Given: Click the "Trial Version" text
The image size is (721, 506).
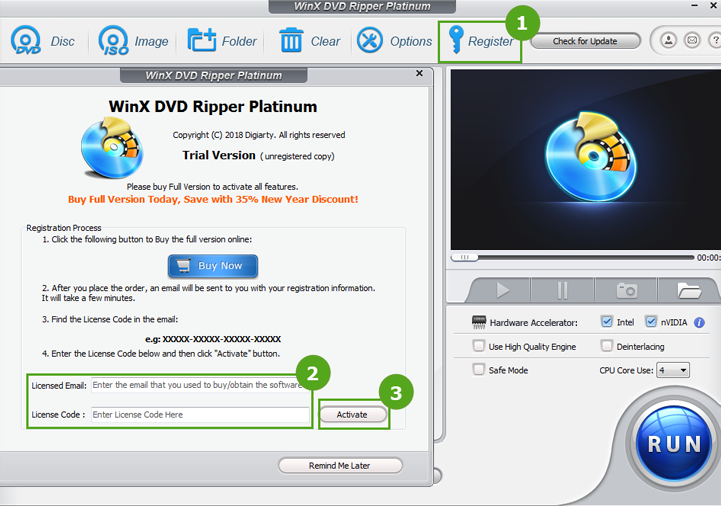Looking at the screenshot, I should point(219,155).
